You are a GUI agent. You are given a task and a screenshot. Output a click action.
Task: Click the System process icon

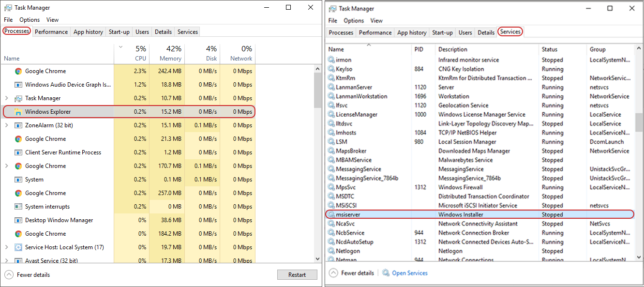(18, 180)
